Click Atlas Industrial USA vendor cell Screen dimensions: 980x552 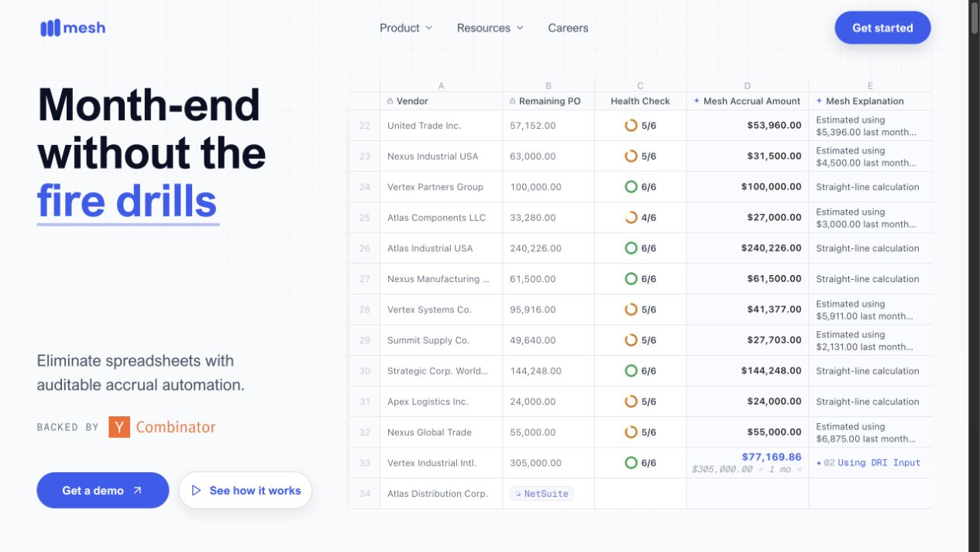click(x=441, y=248)
